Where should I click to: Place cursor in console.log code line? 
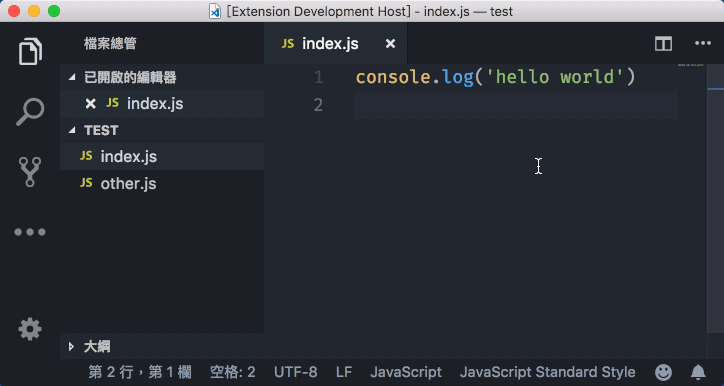496,77
